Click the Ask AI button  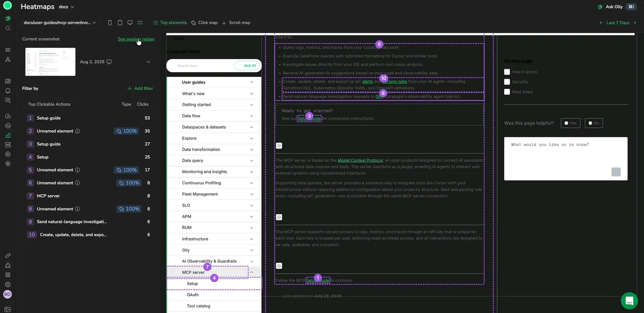pos(248,66)
